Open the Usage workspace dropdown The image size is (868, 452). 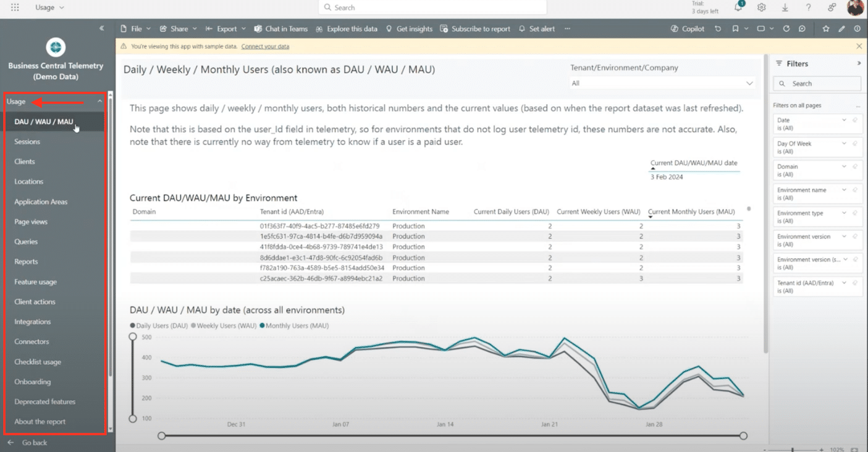point(49,7)
